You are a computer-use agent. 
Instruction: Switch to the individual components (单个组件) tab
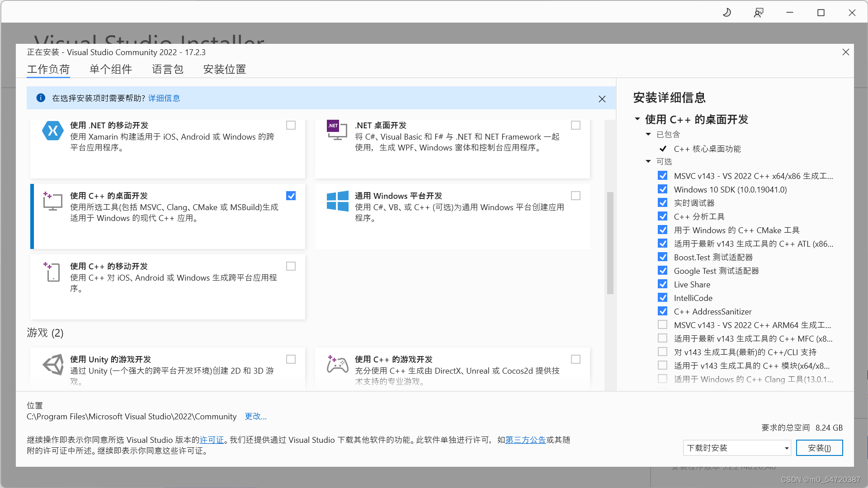(x=111, y=69)
